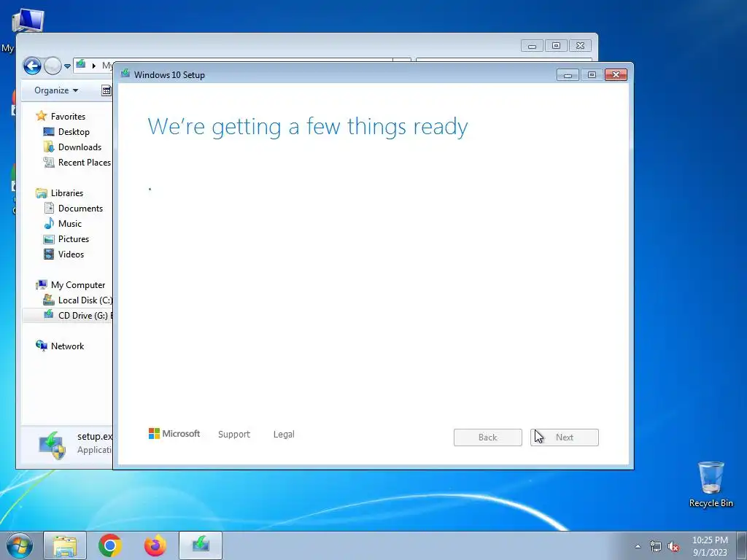Screen dimensions: 747x560
Task: Click the Show desktop strip on the taskbar
Action: [x=742, y=545]
